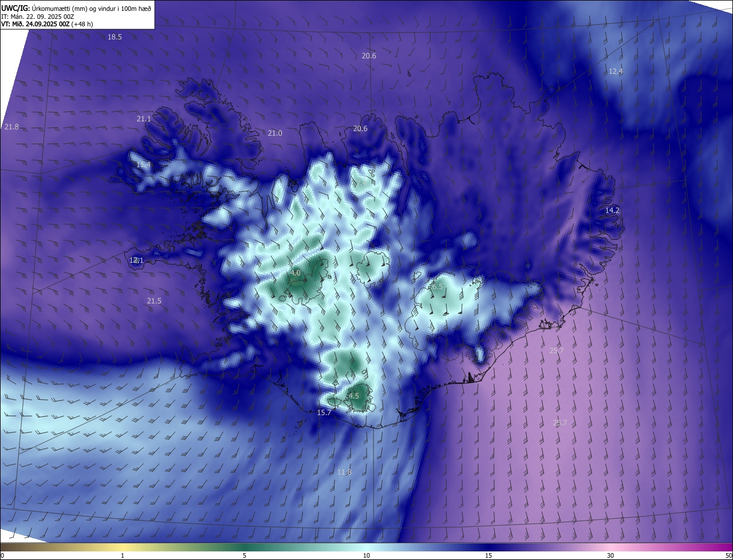This screenshot has width=733, height=560.
Task: Click the 11.8 value label
Action: tap(344, 472)
